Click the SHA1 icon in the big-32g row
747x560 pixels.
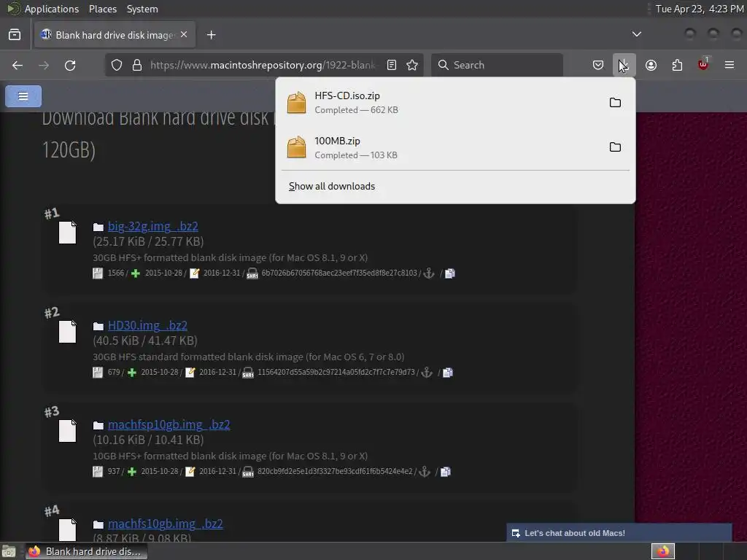(252, 274)
